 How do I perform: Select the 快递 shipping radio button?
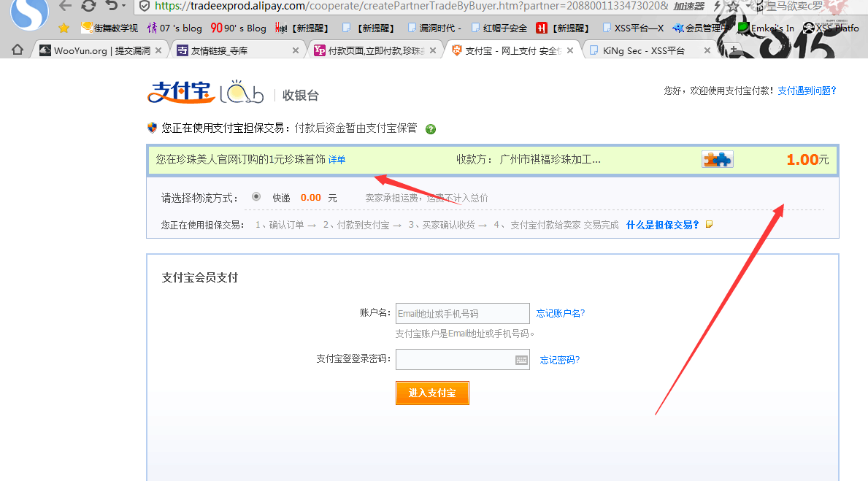pyautogui.click(x=256, y=196)
